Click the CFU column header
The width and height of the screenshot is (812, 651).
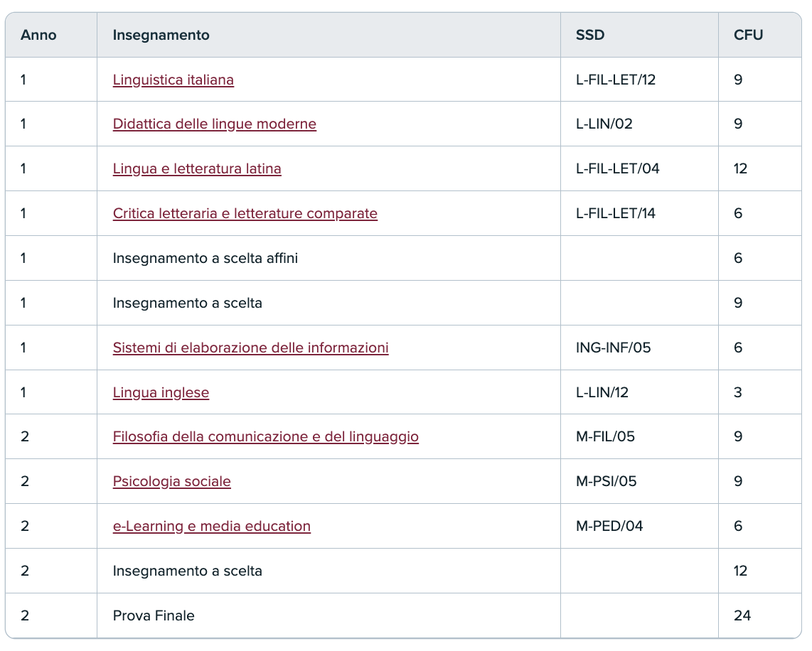(748, 35)
